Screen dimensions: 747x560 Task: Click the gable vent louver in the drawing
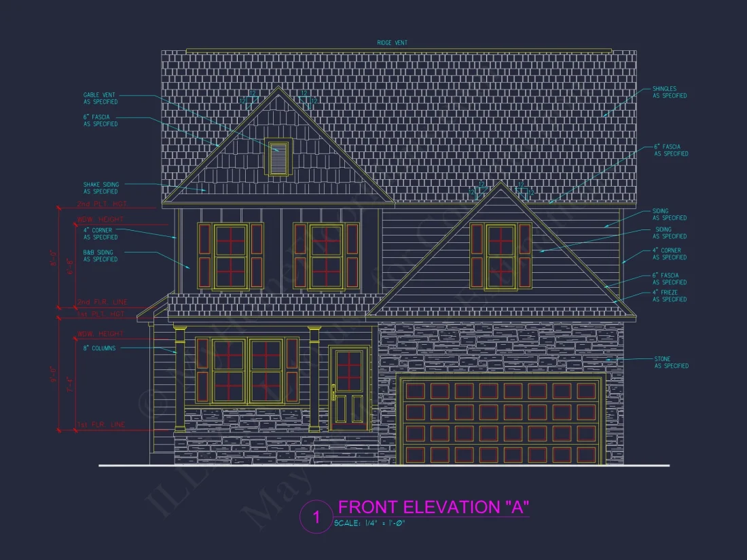[278, 158]
